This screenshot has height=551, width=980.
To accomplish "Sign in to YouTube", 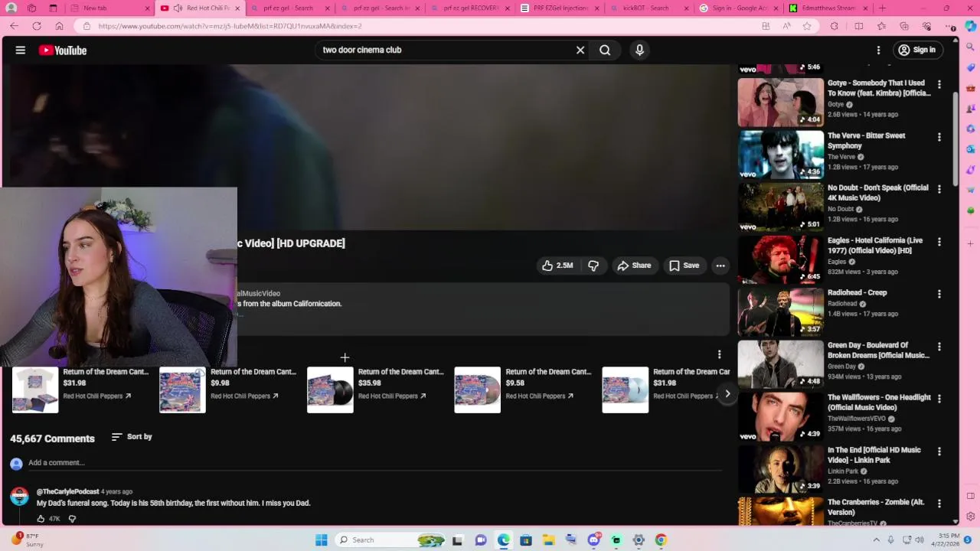I will coord(916,51).
